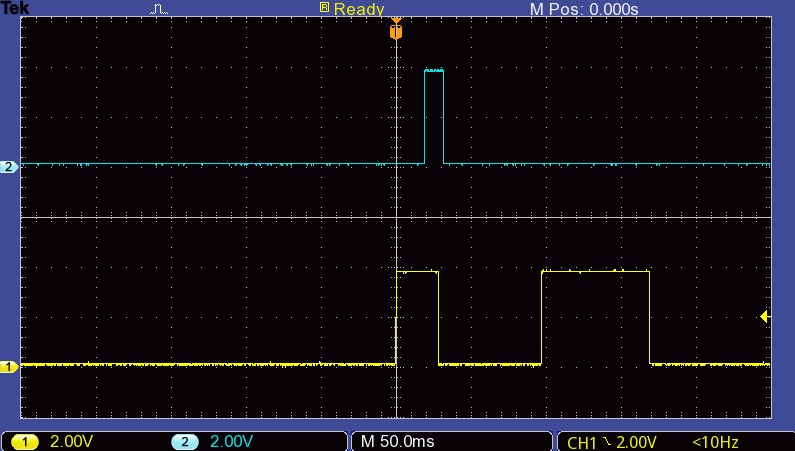Screen dimensions: 795x451
Task: Click the orange trigger position marker at top
Action: 396,29
